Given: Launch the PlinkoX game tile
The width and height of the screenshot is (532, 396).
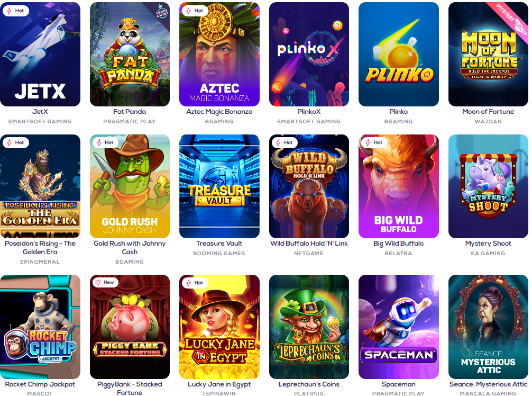Looking at the screenshot, I should [309, 55].
